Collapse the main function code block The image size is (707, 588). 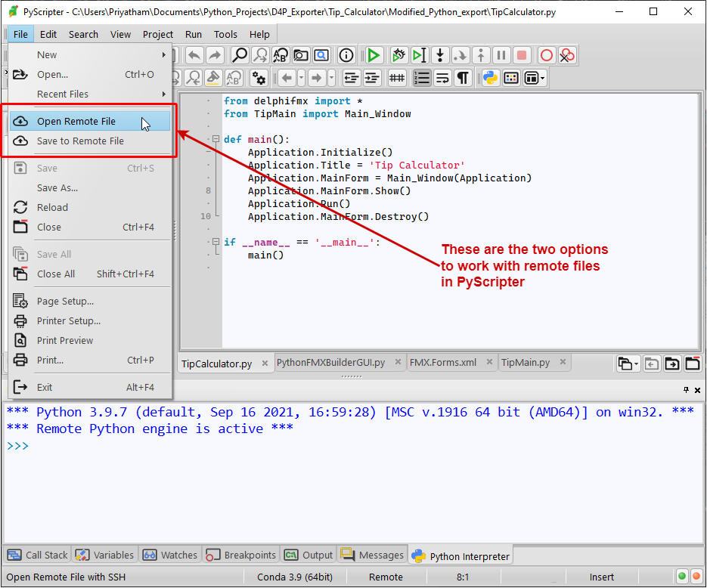[215, 138]
